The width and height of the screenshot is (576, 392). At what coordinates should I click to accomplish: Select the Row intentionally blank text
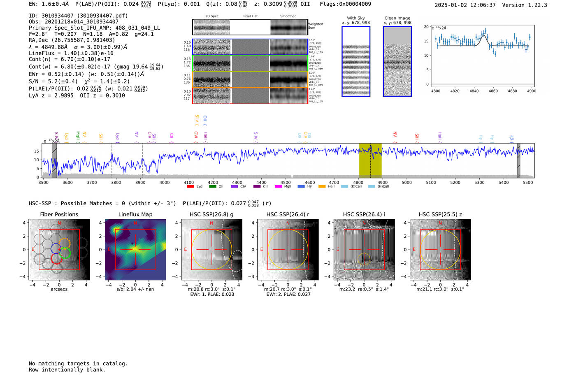click(67, 370)
